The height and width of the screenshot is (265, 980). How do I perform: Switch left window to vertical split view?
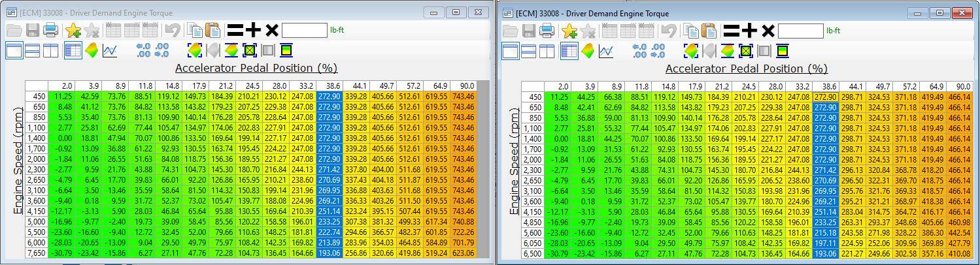[50, 50]
